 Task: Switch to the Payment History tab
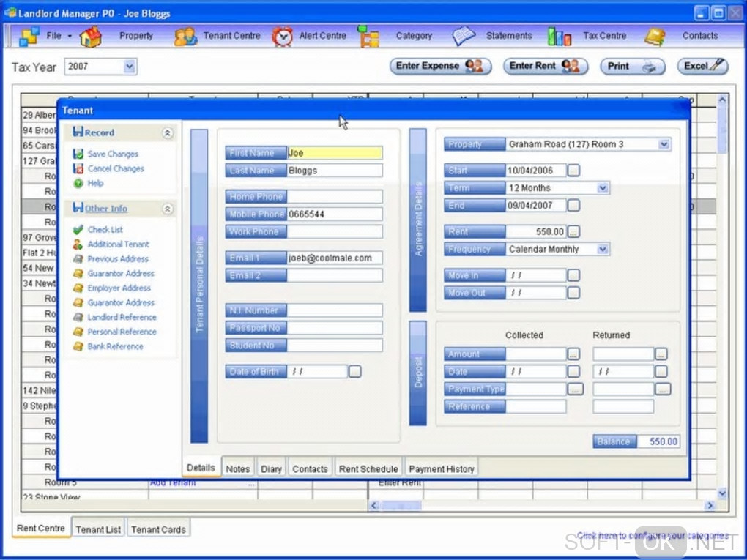point(442,469)
